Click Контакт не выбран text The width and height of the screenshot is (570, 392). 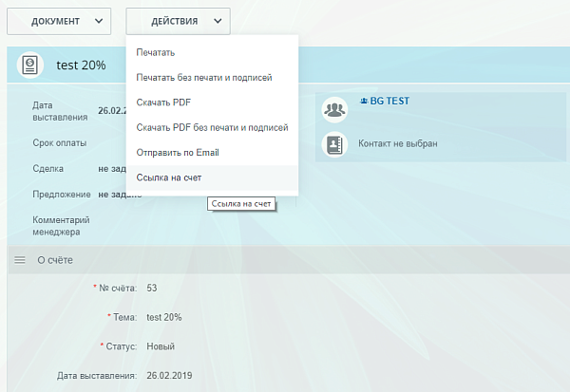[398, 143]
